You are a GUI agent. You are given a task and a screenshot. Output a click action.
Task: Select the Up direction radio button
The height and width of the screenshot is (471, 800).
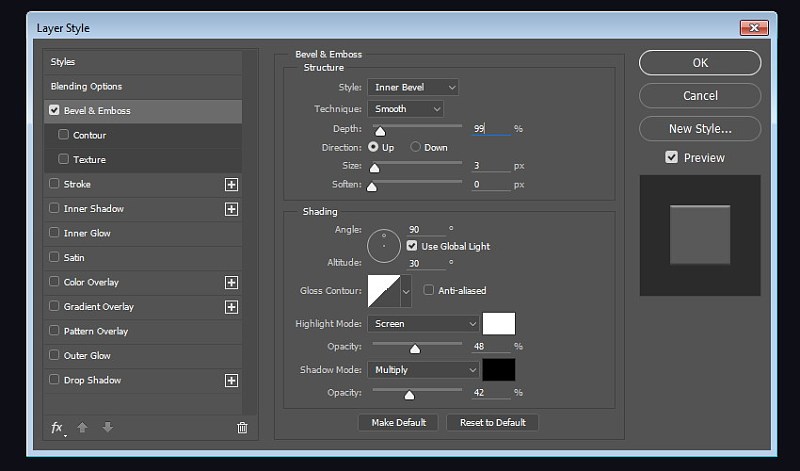pos(373,147)
